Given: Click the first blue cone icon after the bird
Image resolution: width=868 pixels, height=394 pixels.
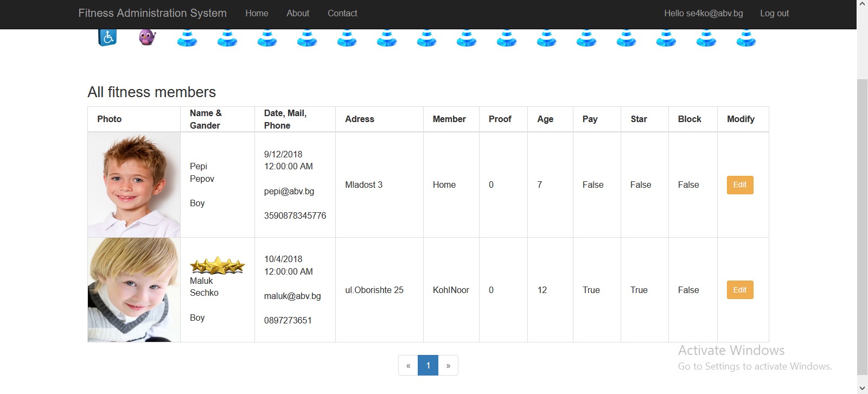Looking at the screenshot, I should 187,38.
